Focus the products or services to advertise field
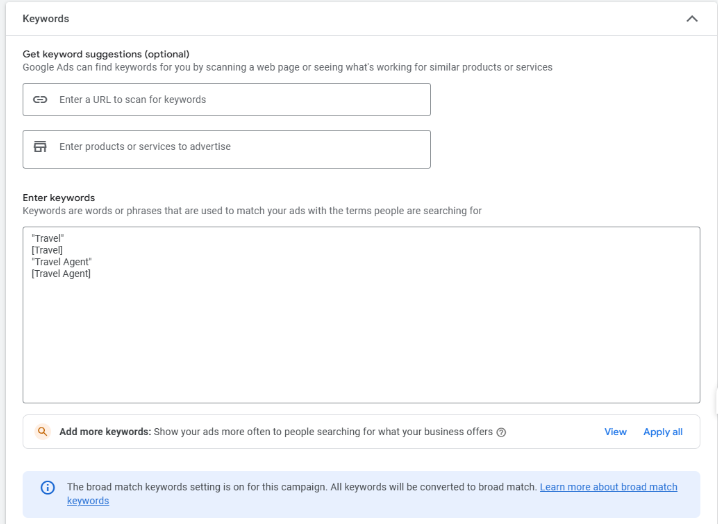This screenshot has width=718, height=524. coord(227,149)
